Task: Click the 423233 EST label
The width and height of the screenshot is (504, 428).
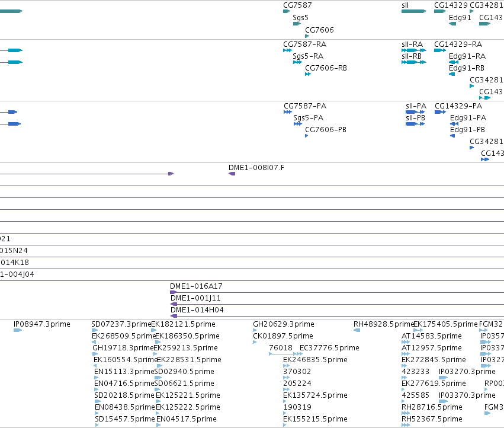Action: pos(416,372)
